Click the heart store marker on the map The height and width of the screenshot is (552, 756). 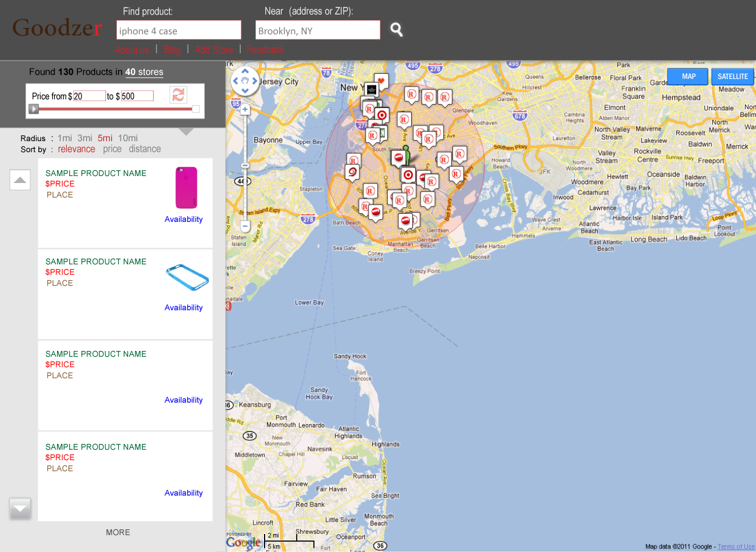[381, 81]
